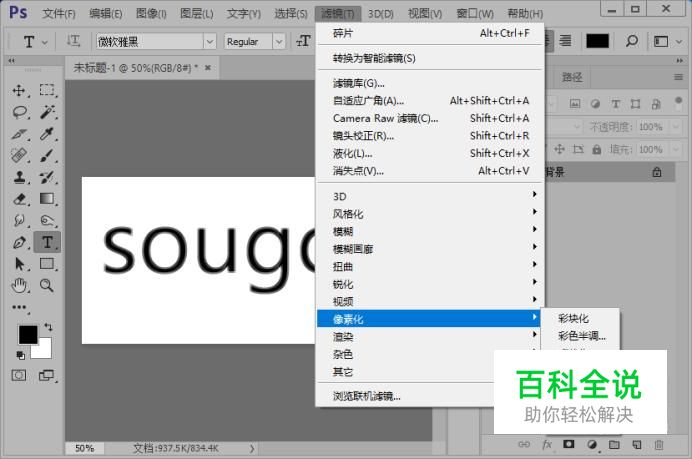Image resolution: width=692 pixels, height=459 pixels.
Task: Expand the 风格化 filter submenu
Action: coord(430,214)
